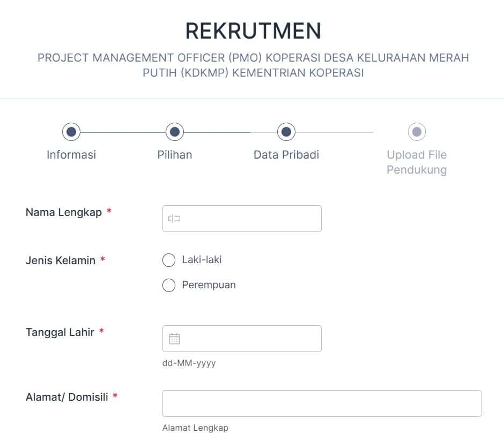Click the Jenis Kelamin label
Viewport: 504px width, 434px height.
[x=61, y=260]
